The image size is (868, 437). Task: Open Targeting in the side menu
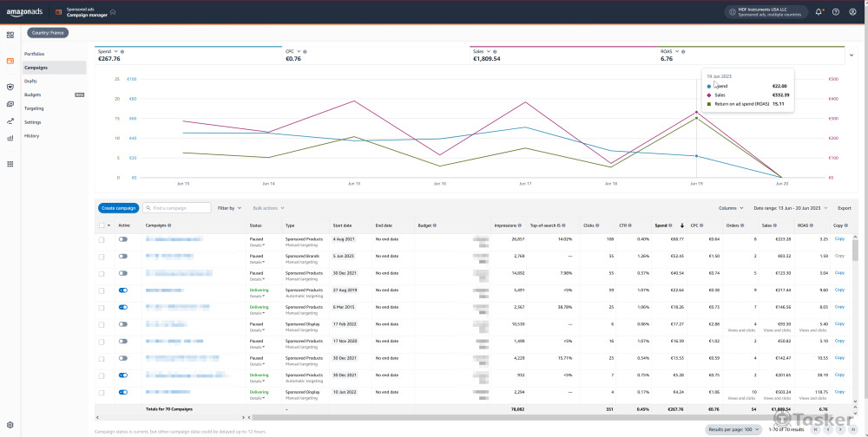tap(34, 108)
